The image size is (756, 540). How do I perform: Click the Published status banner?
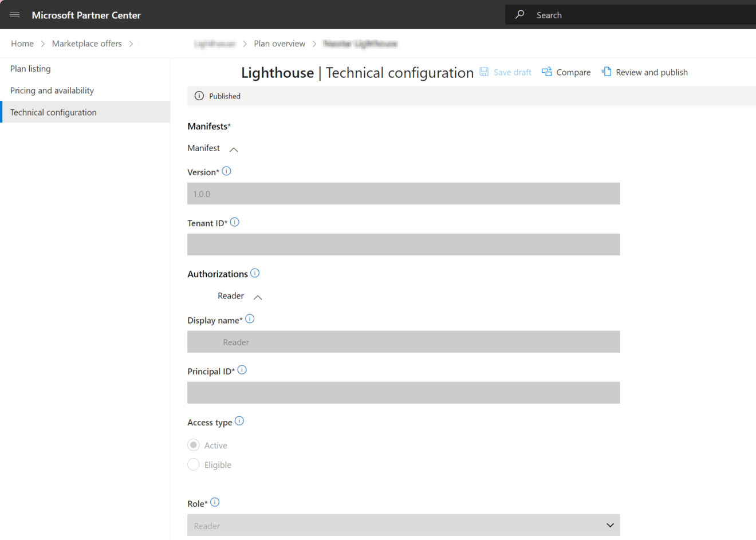tap(226, 96)
